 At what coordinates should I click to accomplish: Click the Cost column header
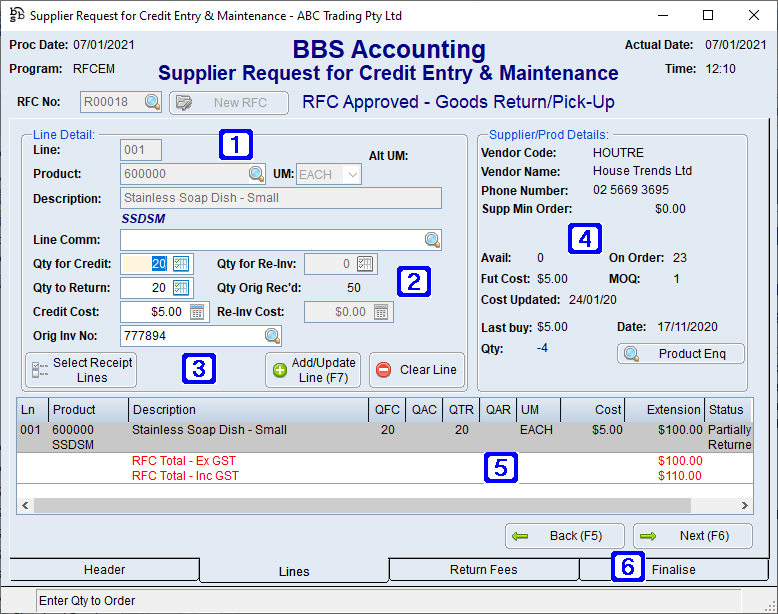[592, 410]
